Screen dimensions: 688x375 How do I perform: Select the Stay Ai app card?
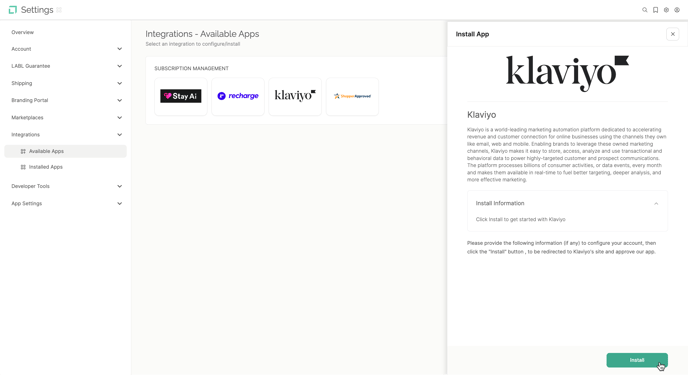tap(181, 96)
